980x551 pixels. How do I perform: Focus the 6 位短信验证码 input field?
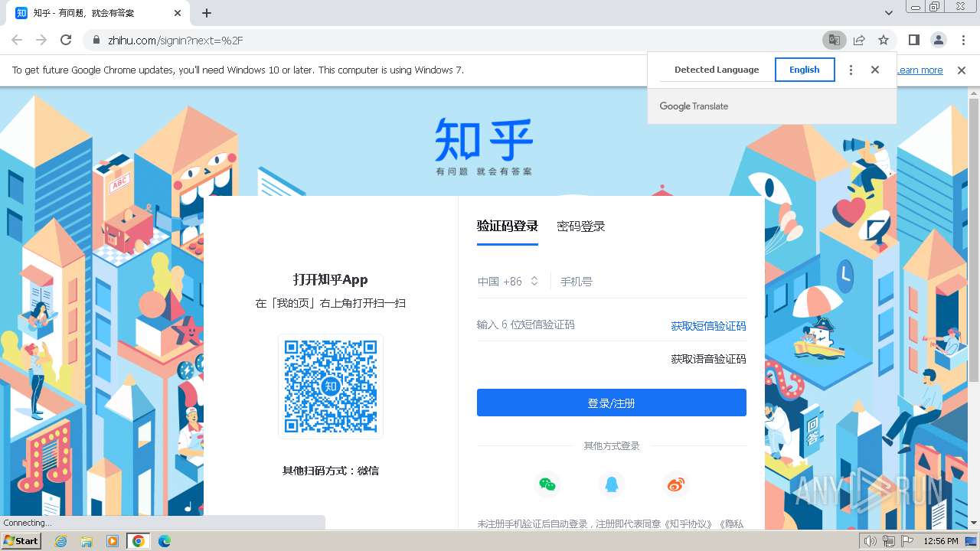[x=570, y=325]
